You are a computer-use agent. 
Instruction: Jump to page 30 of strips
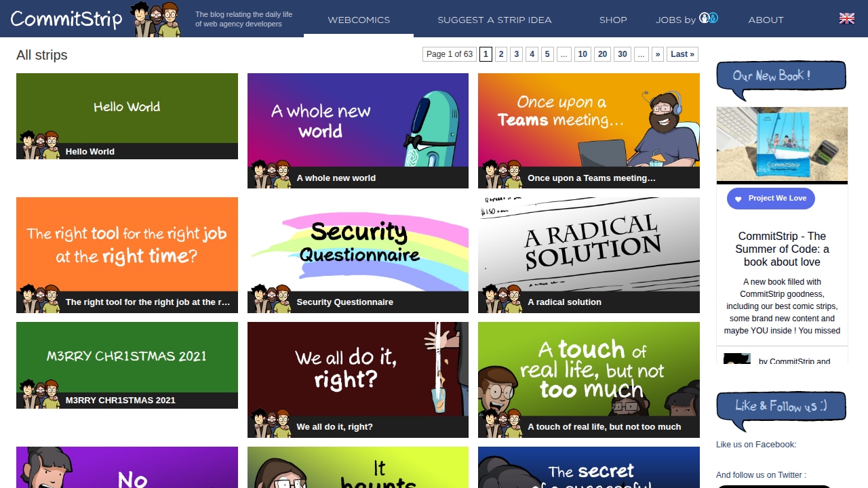click(x=623, y=54)
